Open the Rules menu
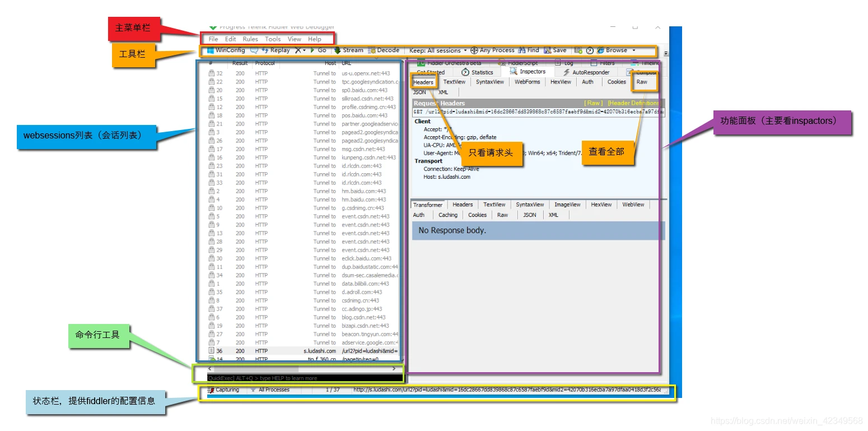The height and width of the screenshot is (431, 868). 250,39
